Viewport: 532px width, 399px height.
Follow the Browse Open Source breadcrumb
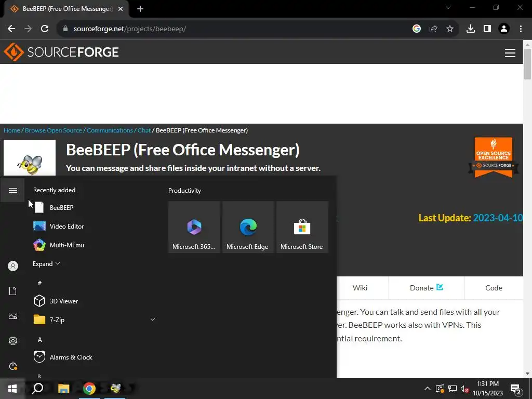pos(54,130)
